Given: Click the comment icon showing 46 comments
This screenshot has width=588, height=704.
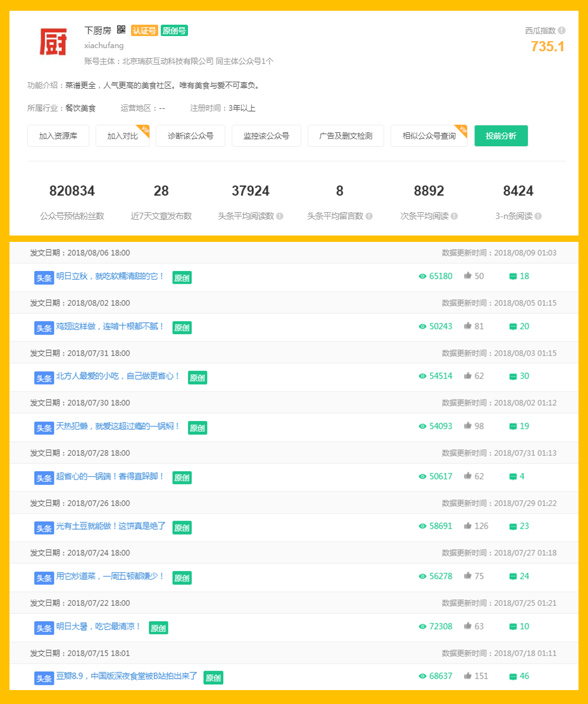Looking at the screenshot, I should pyautogui.click(x=513, y=676).
